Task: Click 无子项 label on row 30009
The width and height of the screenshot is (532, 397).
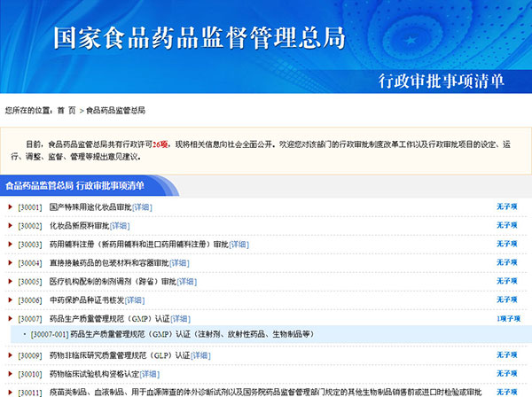Action: click(x=507, y=355)
